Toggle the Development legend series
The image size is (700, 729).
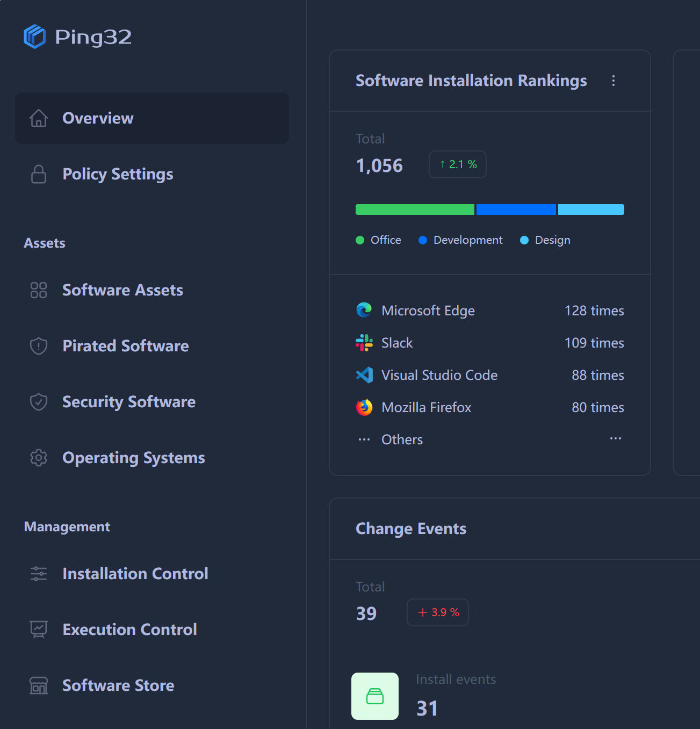461,240
